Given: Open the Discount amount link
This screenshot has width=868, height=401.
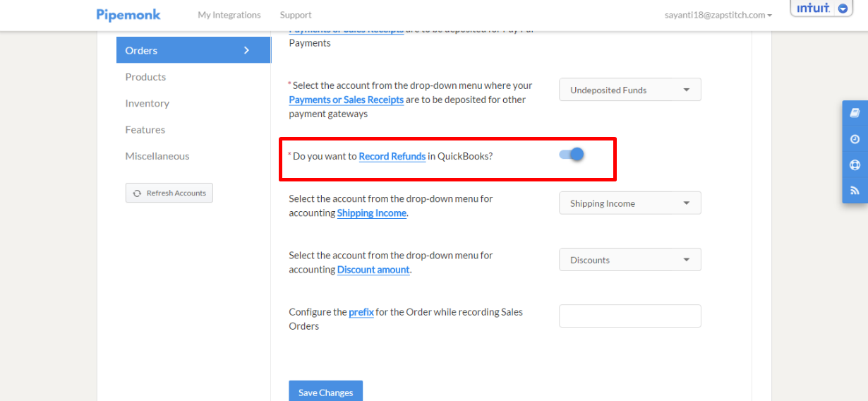Looking at the screenshot, I should (x=373, y=269).
